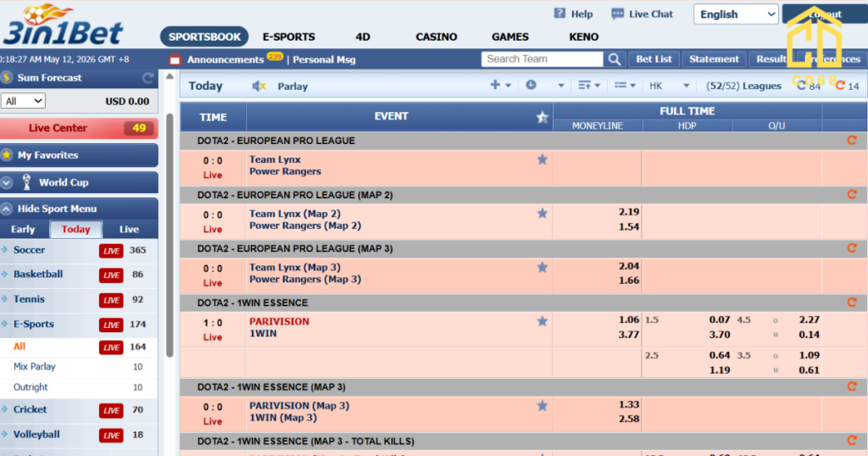Expand the Soccer sport row

click(x=79, y=250)
